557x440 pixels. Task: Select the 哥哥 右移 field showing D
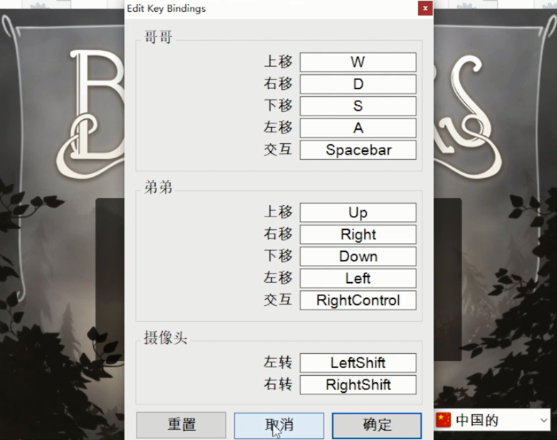[x=358, y=84]
